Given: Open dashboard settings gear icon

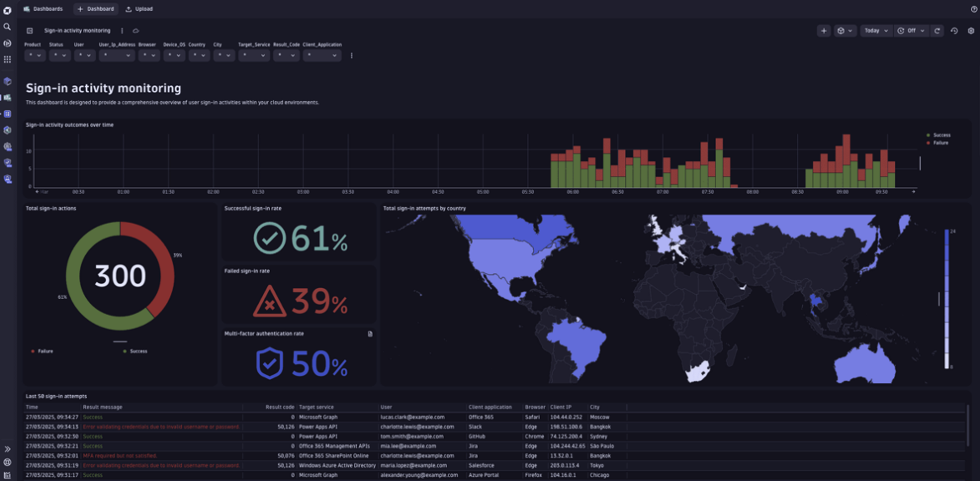Looking at the screenshot, I should point(970,31).
